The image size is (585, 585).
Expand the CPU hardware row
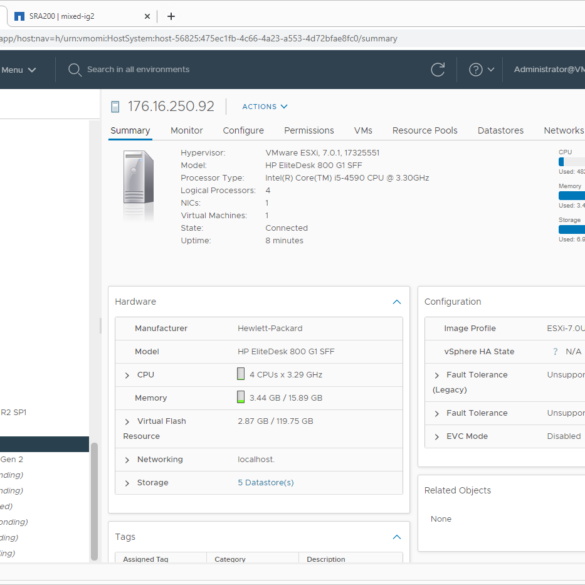[127, 375]
